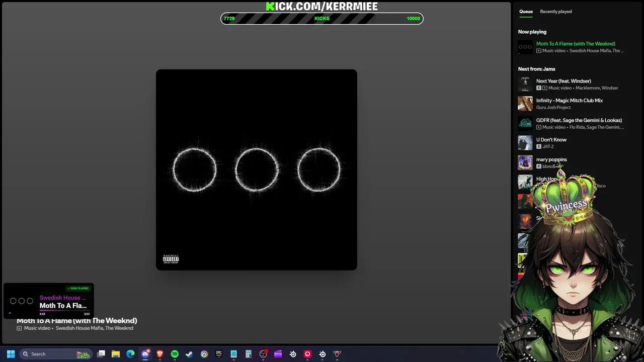Click Moth To A Flame title in Now playing queue
644x362 pixels.
576,44
